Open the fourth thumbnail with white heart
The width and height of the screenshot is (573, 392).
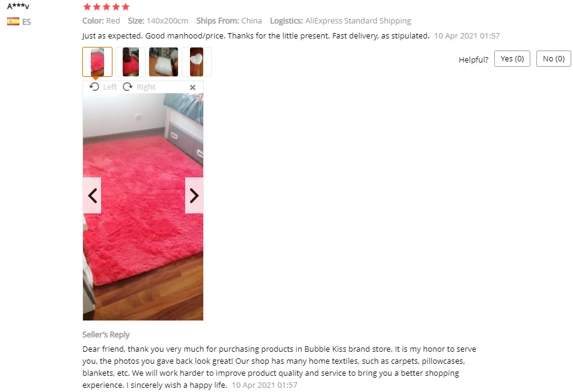coord(197,62)
